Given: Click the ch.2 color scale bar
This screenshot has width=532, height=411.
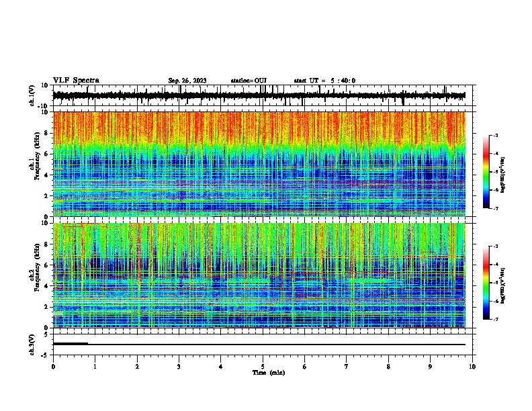Looking at the screenshot, I should (x=486, y=283).
